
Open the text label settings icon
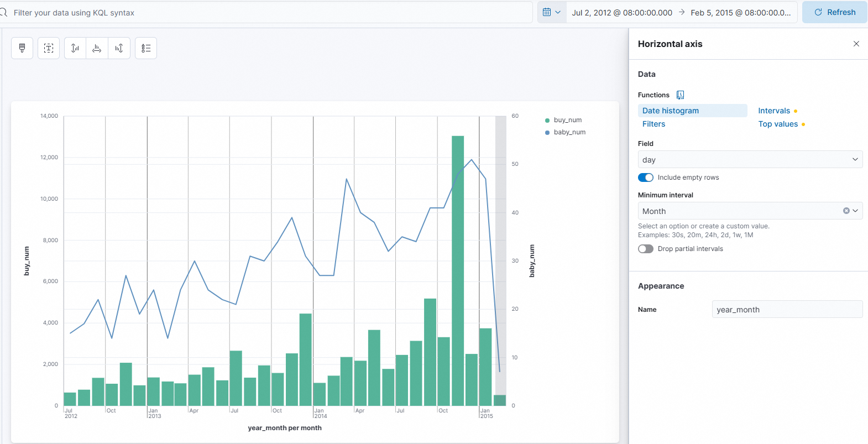pyautogui.click(x=49, y=48)
